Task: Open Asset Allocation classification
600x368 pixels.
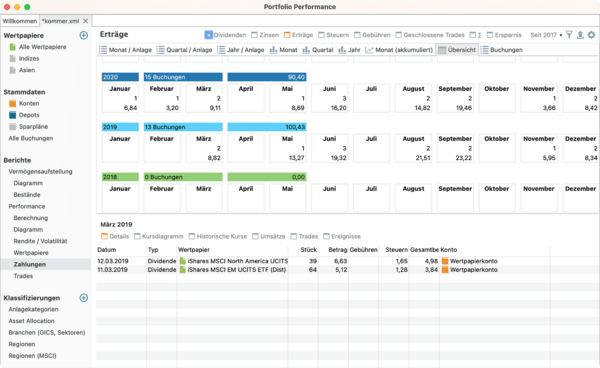Action: [31, 321]
